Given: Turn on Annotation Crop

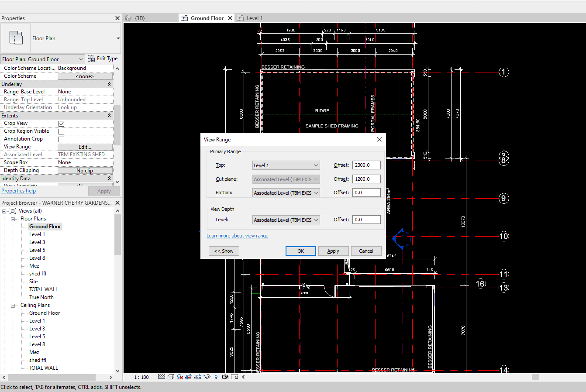Looking at the screenshot, I should (x=60, y=138).
